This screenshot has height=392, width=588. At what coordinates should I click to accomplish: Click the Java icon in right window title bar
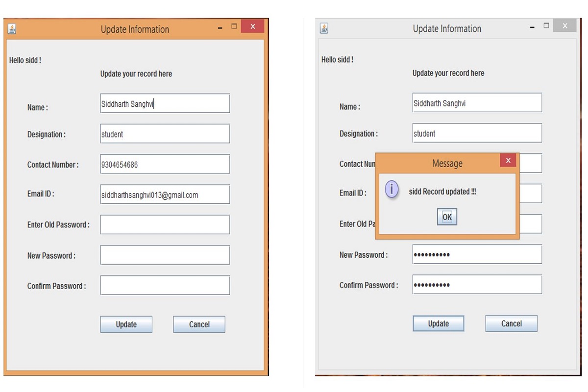click(x=324, y=28)
